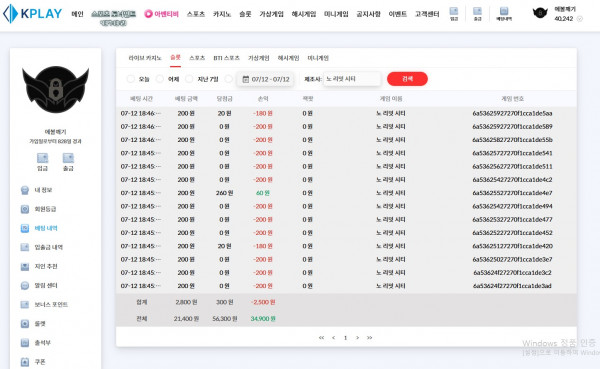Switch to the BTI 스포츠 tab
This screenshot has height=369, width=600.
(x=226, y=58)
